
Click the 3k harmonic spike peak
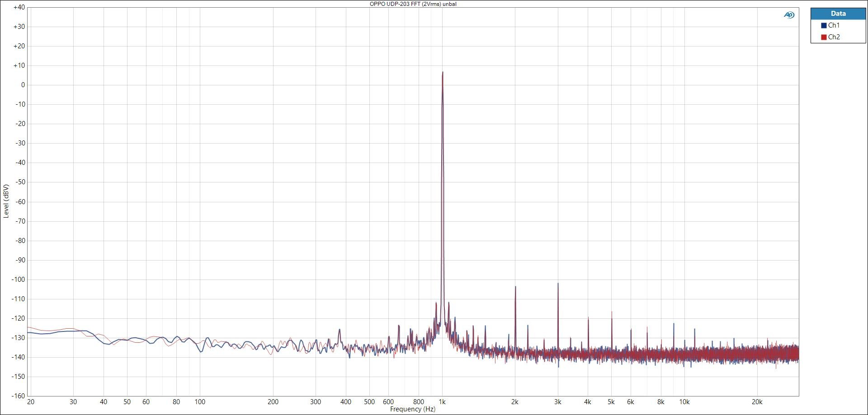[x=558, y=284]
